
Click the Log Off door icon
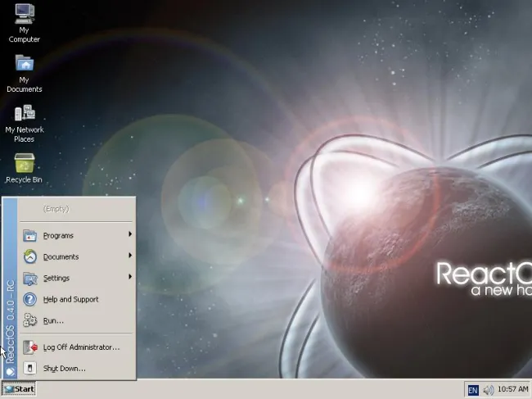pos(29,347)
